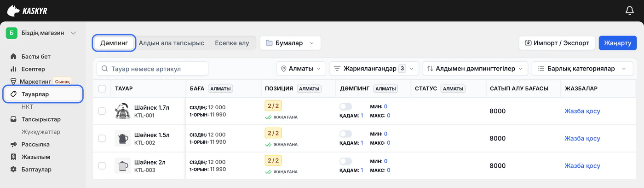This screenshot has width=644, height=188.
Task: Open the Жарияланғандар filter dropdown
Action: 374,69
